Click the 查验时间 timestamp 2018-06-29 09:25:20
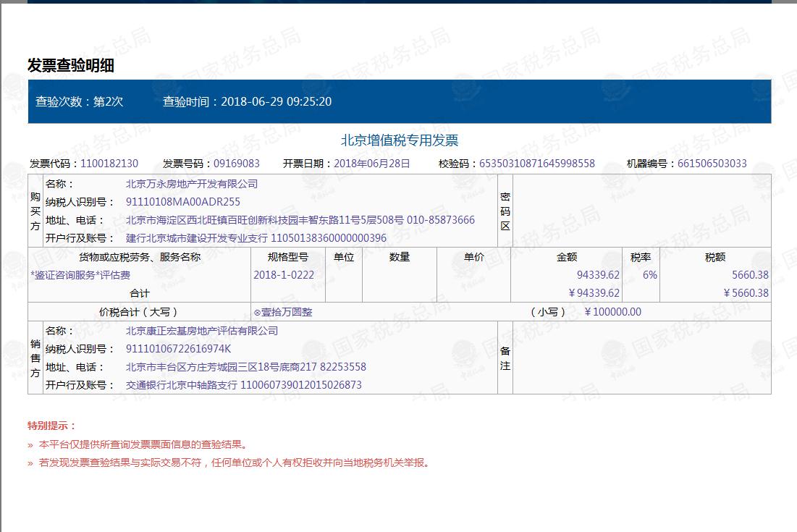 tap(276, 102)
